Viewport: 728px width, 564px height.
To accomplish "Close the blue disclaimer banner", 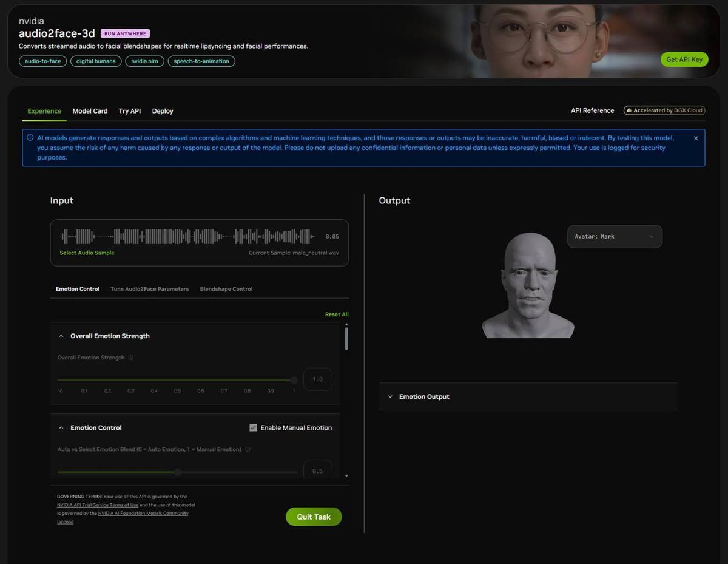I will coord(695,138).
